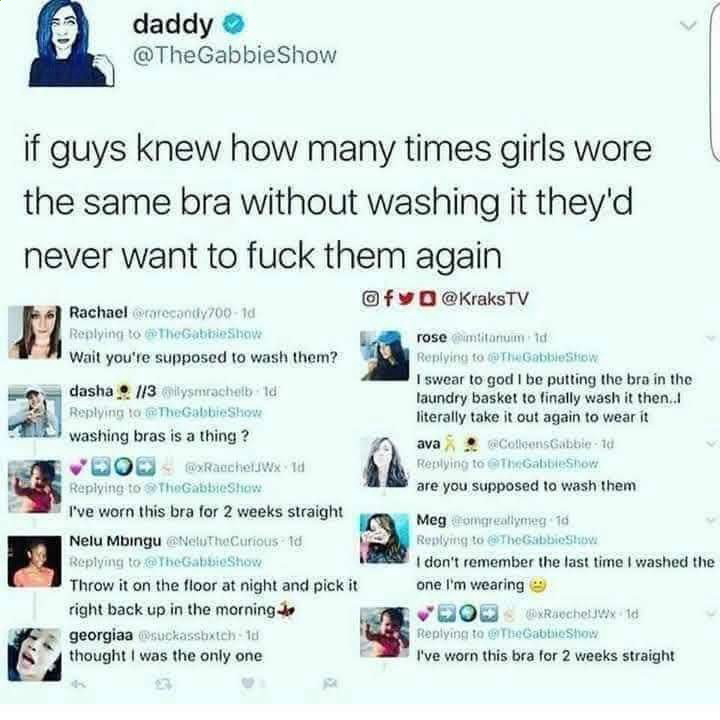Open the @TheGabbieShow handle in the header
720x720 pixels.
pyautogui.click(x=235, y=55)
